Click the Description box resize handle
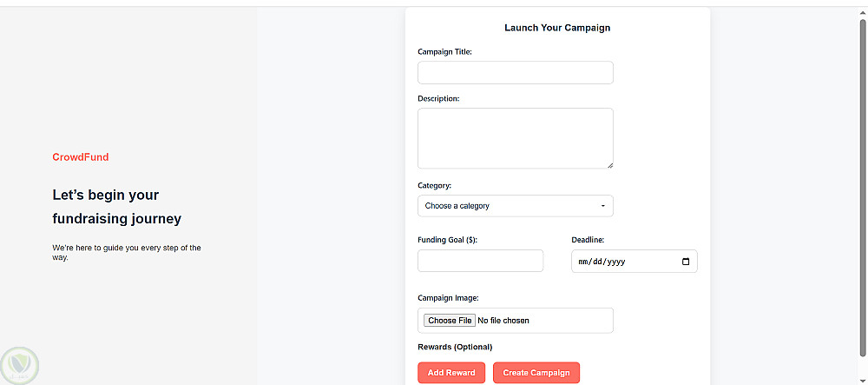 coord(609,164)
